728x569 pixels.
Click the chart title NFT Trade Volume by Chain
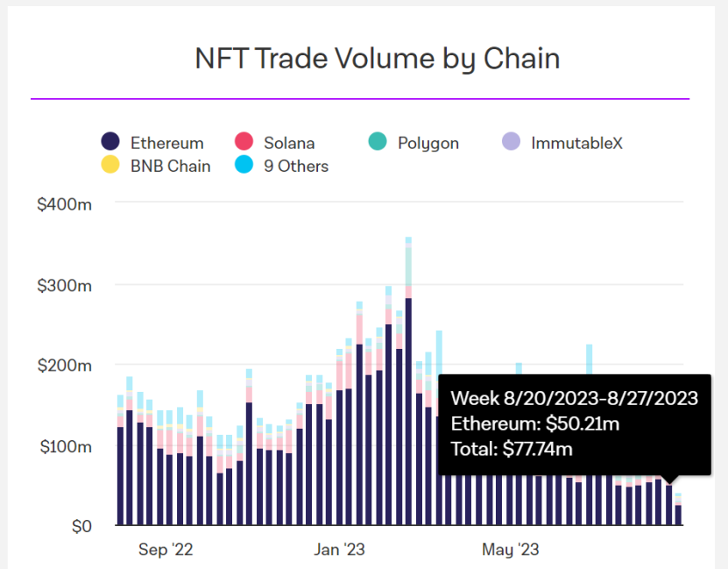click(x=377, y=59)
